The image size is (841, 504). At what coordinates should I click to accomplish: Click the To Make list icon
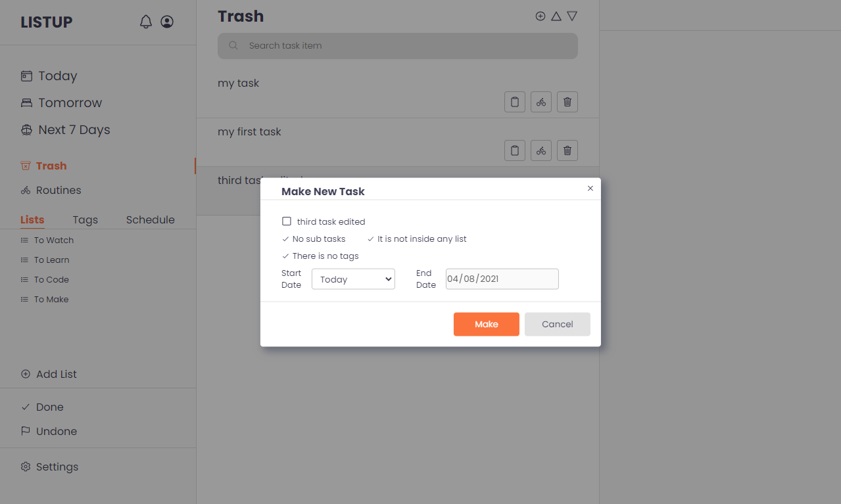coord(24,299)
